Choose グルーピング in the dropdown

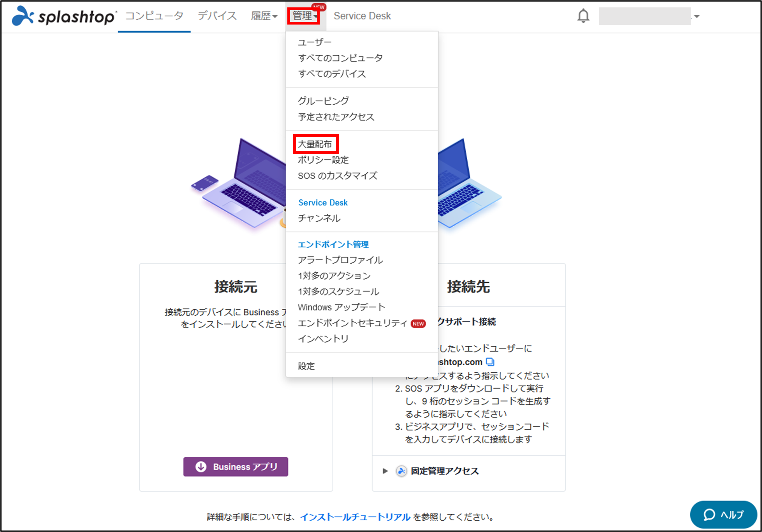323,101
